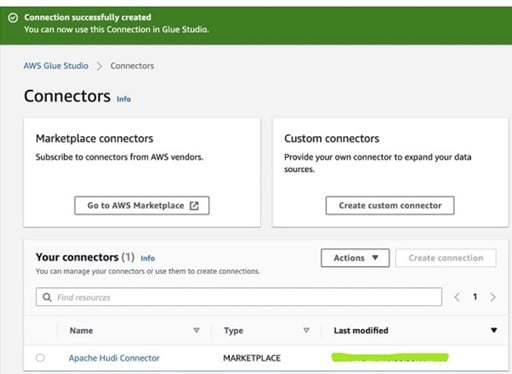The image size is (512, 374).
Task: Click the Marketplace connectors heading
Action: click(x=94, y=138)
